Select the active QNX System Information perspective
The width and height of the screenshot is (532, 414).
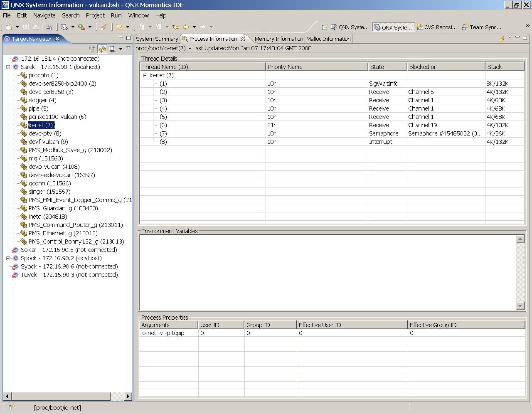click(393, 27)
